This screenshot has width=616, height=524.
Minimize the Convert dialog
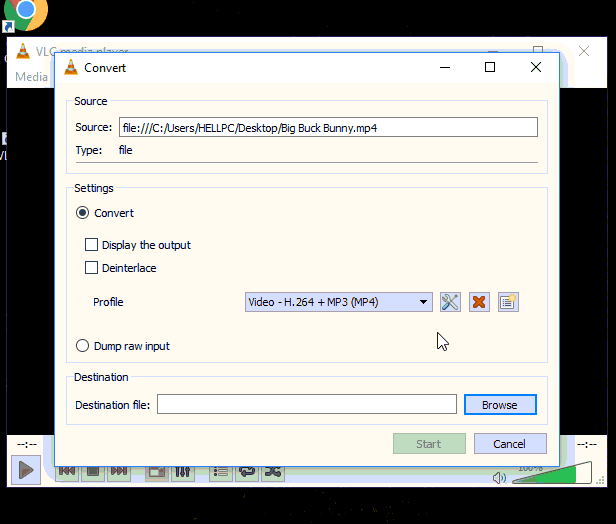(445, 68)
